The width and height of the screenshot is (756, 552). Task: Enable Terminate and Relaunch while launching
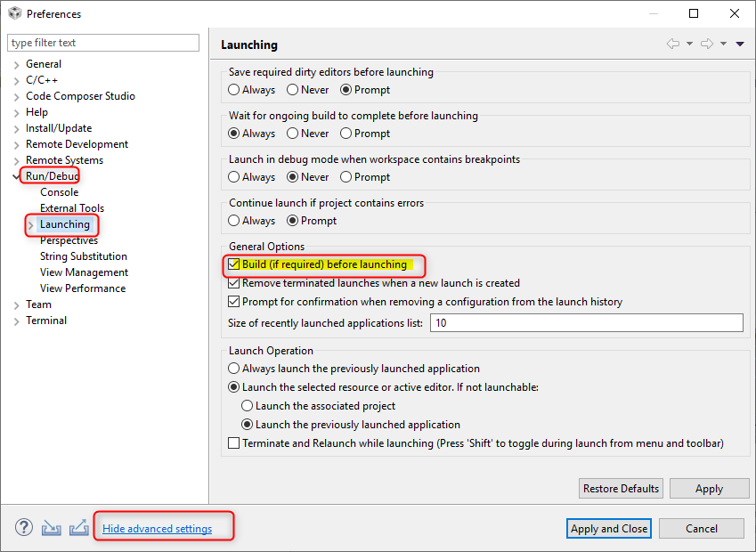(x=234, y=443)
